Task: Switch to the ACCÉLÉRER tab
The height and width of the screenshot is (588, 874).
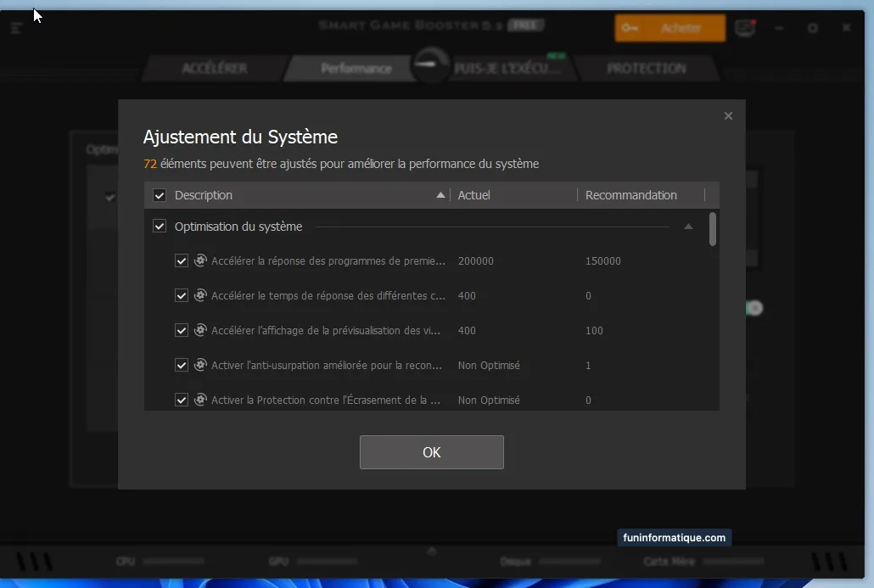Action: pos(215,69)
